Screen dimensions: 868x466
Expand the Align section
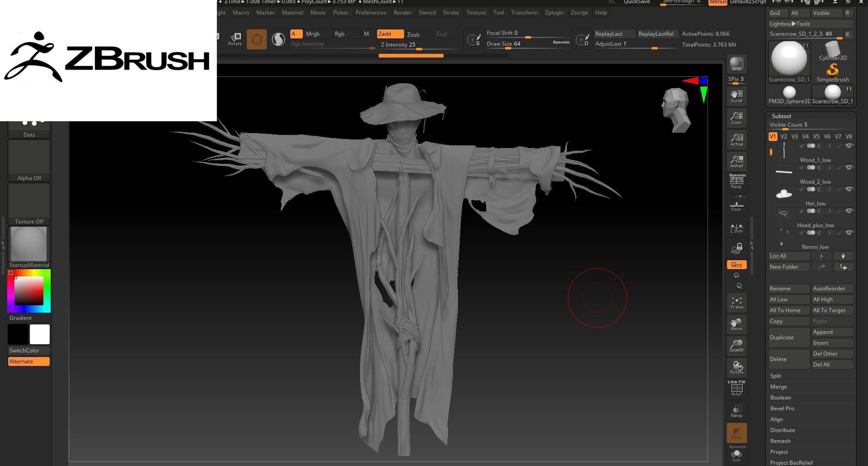776,419
